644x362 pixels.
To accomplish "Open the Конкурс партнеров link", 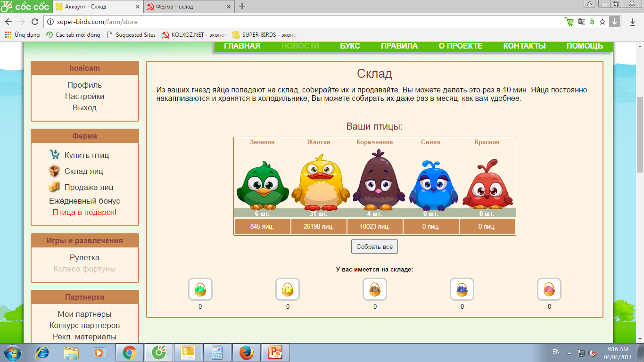I will pyautogui.click(x=85, y=325).
